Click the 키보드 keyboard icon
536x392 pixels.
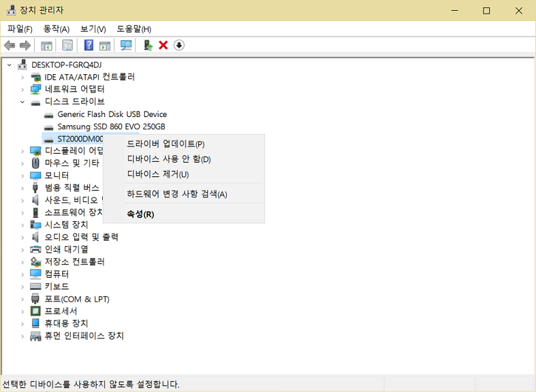click(35, 286)
